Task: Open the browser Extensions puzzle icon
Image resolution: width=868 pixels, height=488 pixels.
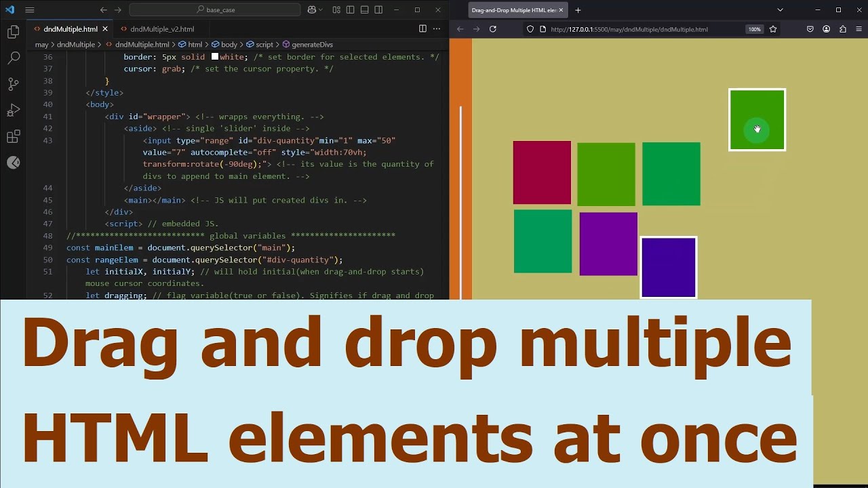Action: pos(843,29)
